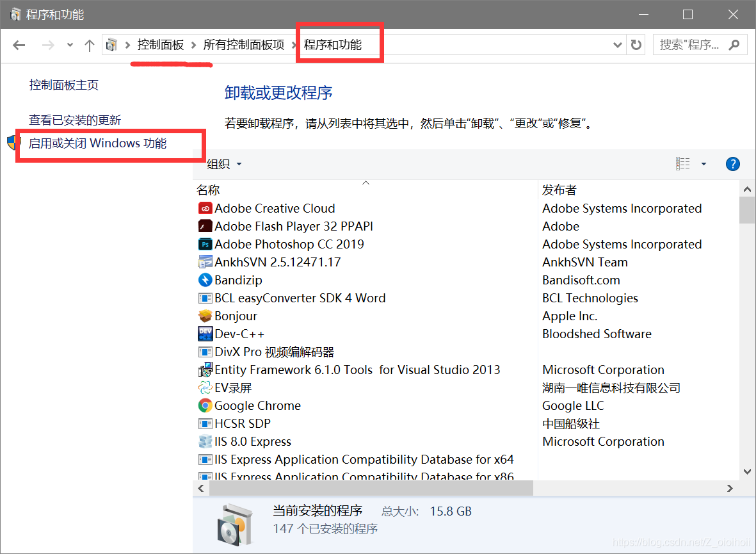Viewport: 756px width, 554px height.
Task: Select the IIS 8.0 Express entry name
Action: (x=253, y=441)
